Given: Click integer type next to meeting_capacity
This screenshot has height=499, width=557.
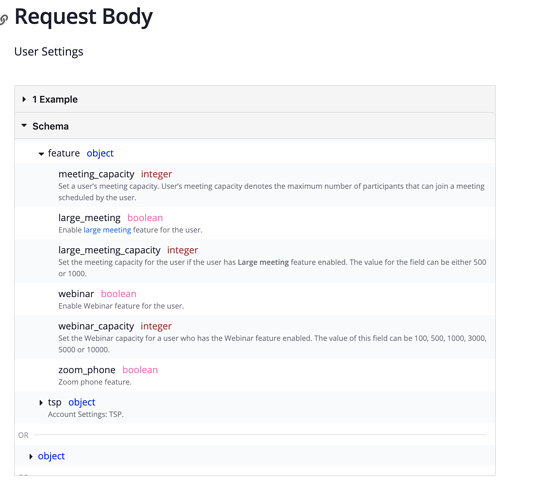Looking at the screenshot, I should click(x=156, y=174).
